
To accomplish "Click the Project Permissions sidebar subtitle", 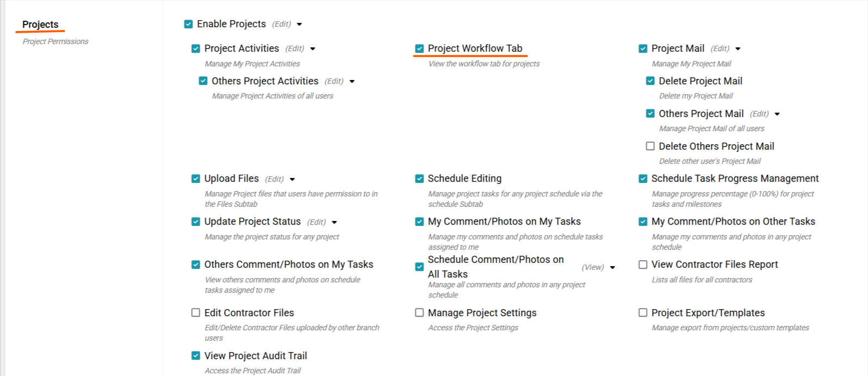I will (55, 41).
